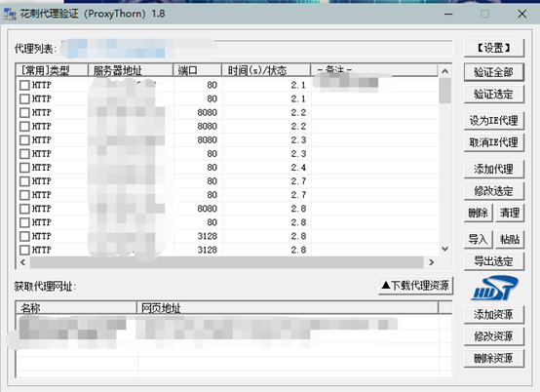The image size is (540, 392).
Task: Click 修改资源 modify resource button
Action: coord(494,336)
